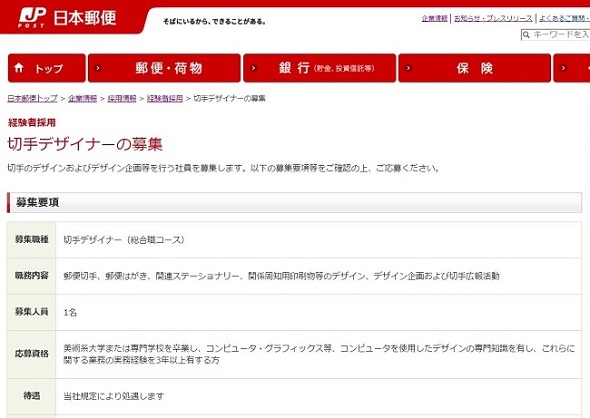Click the slogan そばにいるから、できることがある。
This screenshot has height=418, width=590.
(x=214, y=22)
